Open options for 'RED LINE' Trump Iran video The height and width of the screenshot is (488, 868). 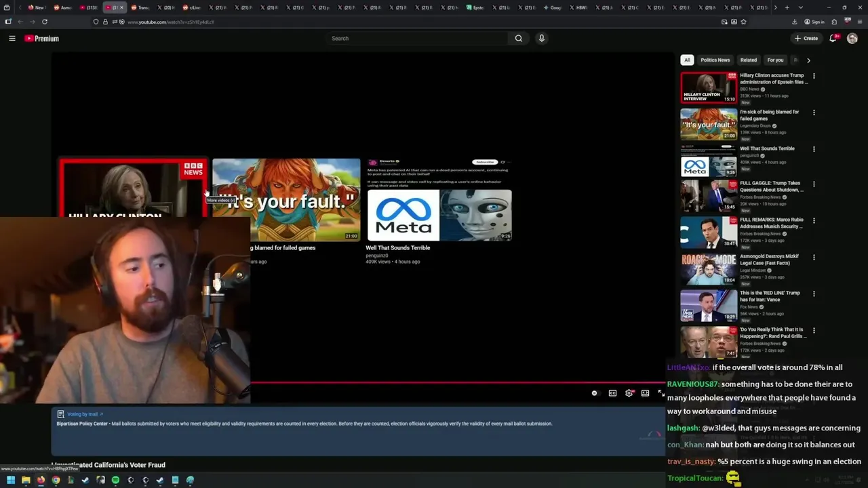[814, 294]
